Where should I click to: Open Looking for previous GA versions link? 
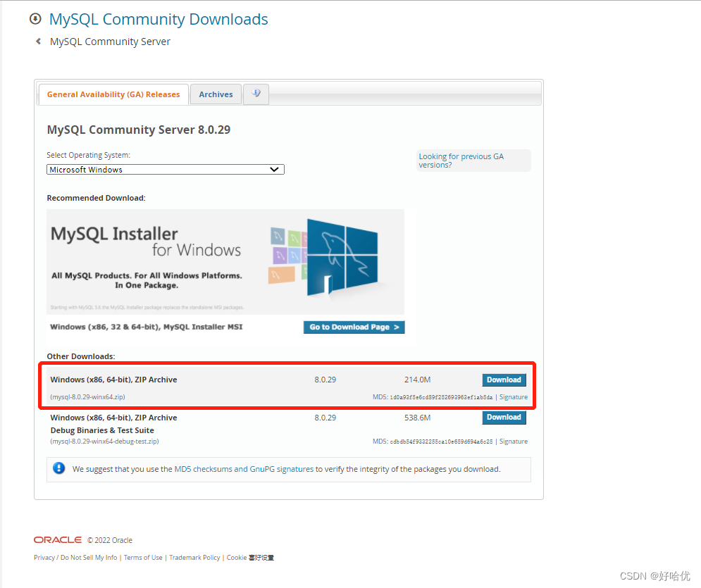[461, 161]
